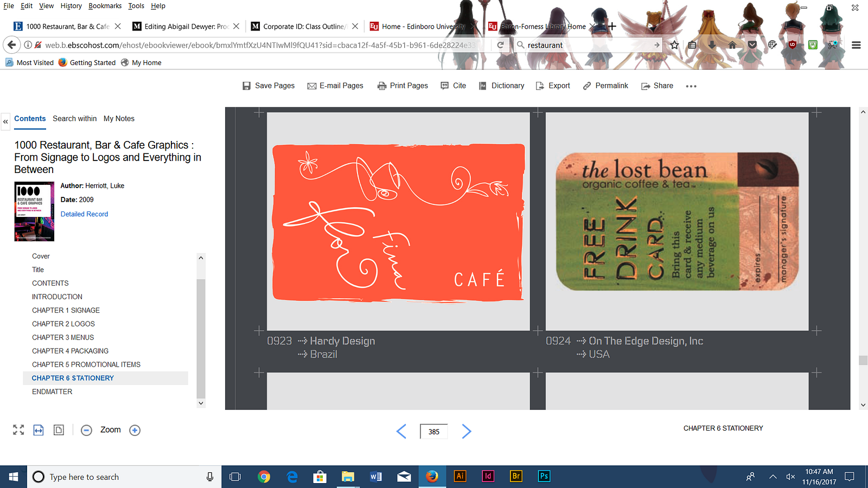The height and width of the screenshot is (488, 868).
Task: Open the Bookmarks menu
Action: coord(105,6)
